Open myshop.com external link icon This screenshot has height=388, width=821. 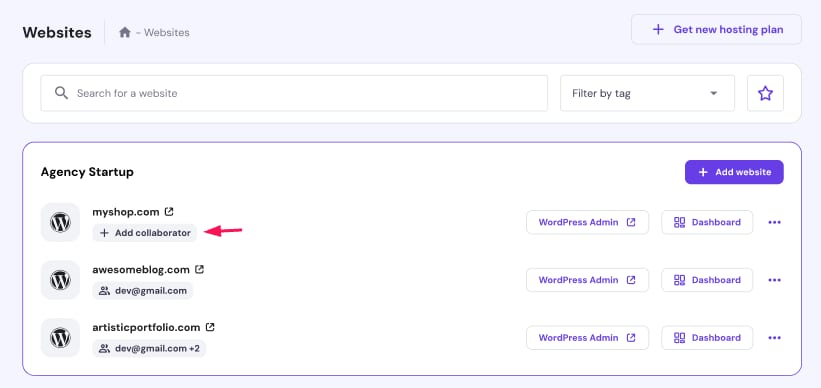point(169,212)
